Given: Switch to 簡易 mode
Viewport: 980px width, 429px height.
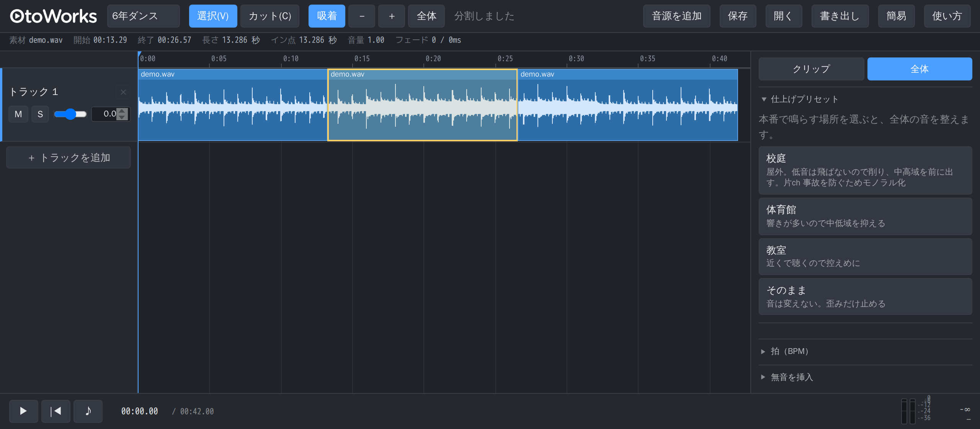Looking at the screenshot, I should [x=896, y=16].
